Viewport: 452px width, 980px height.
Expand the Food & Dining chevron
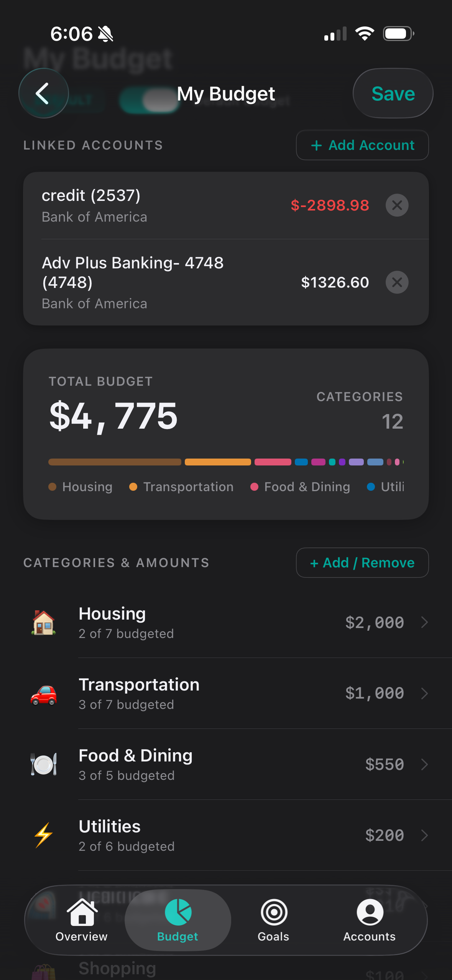[x=424, y=765]
